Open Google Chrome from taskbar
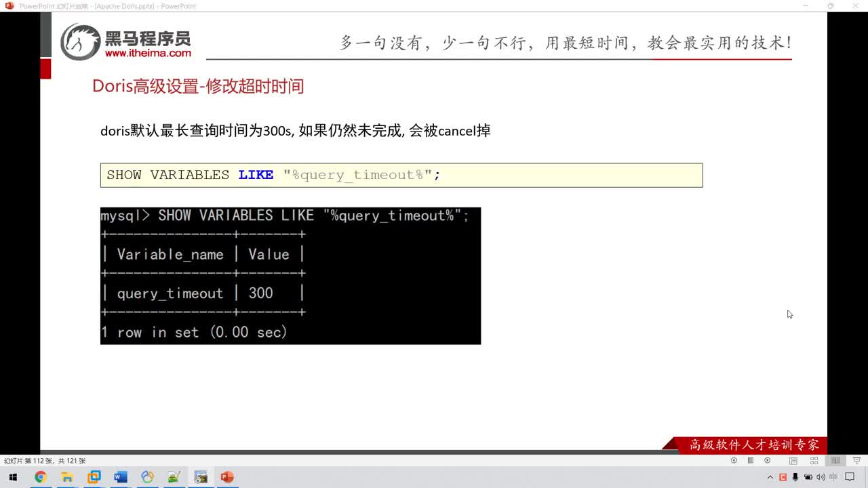 tap(40, 477)
